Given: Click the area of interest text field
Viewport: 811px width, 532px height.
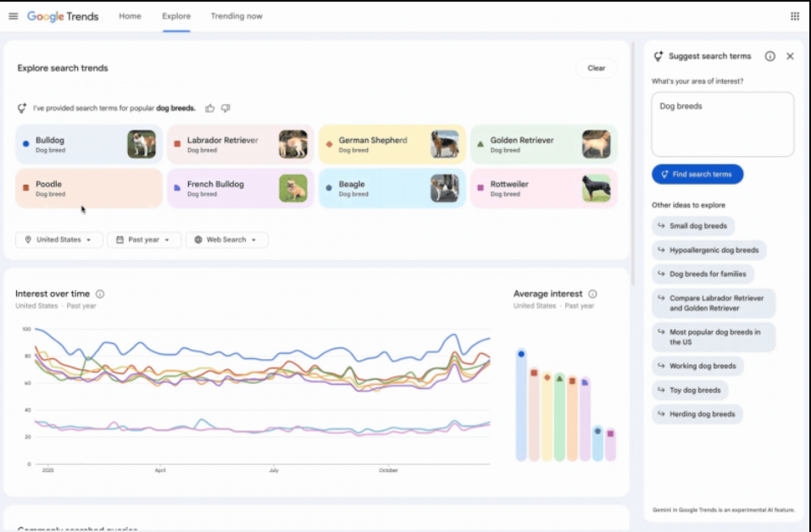Looking at the screenshot, I should click(722, 124).
